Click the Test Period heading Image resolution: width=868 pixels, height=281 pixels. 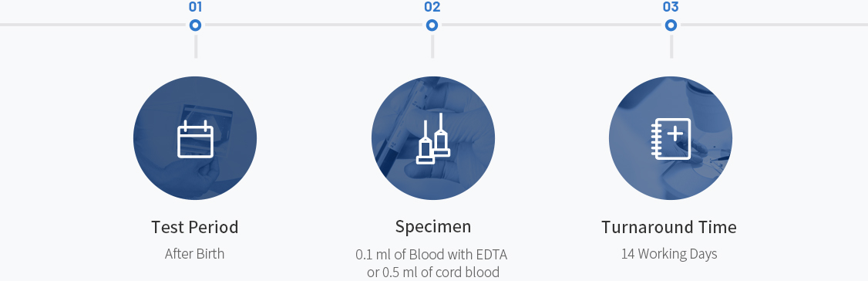point(195,227)
